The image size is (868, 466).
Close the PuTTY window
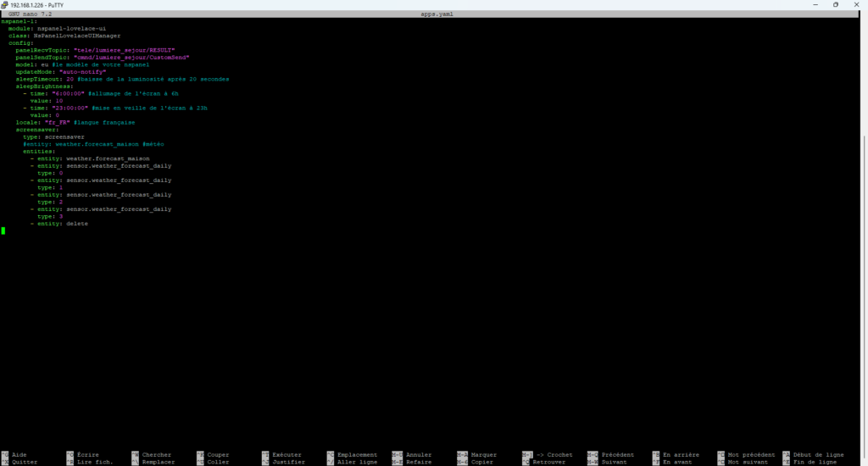tap(856, 4)
